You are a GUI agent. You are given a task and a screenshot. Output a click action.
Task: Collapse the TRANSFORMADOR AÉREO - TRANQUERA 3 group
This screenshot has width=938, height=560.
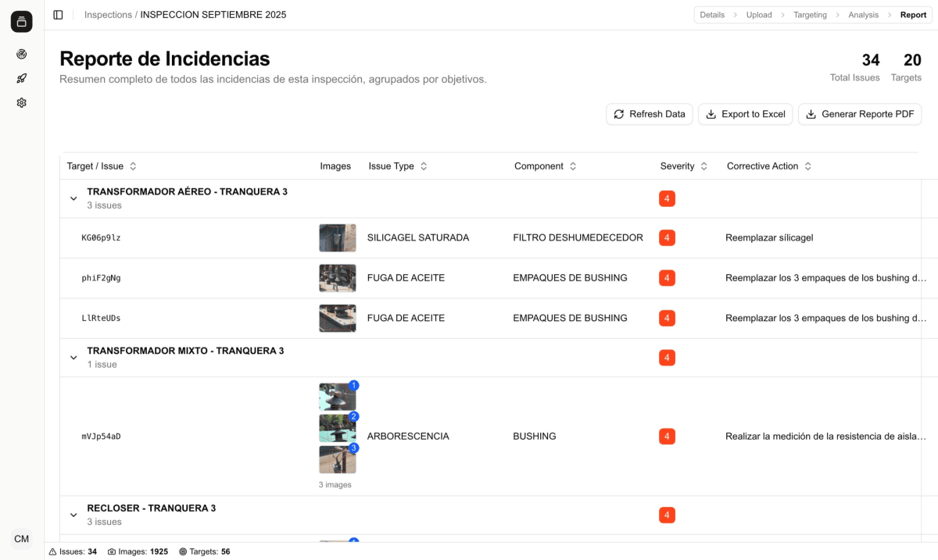(x=73, y=198)
